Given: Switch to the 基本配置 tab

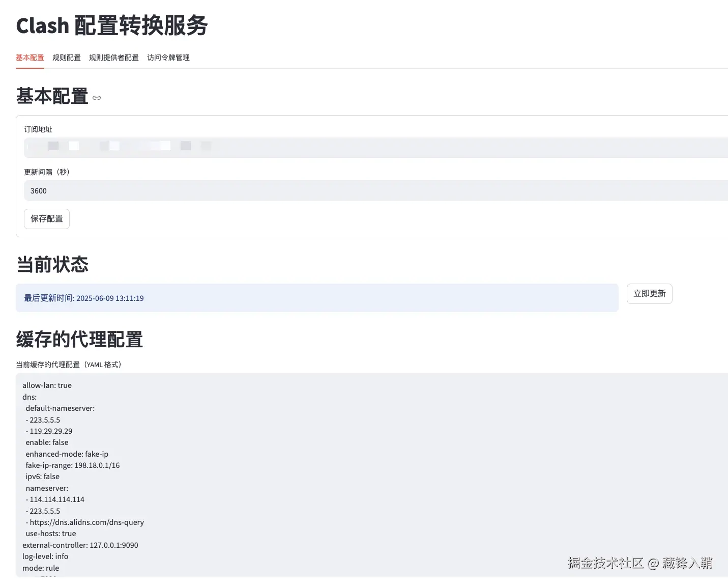Looking at the screenshot, I should click(x=30, y=58).
